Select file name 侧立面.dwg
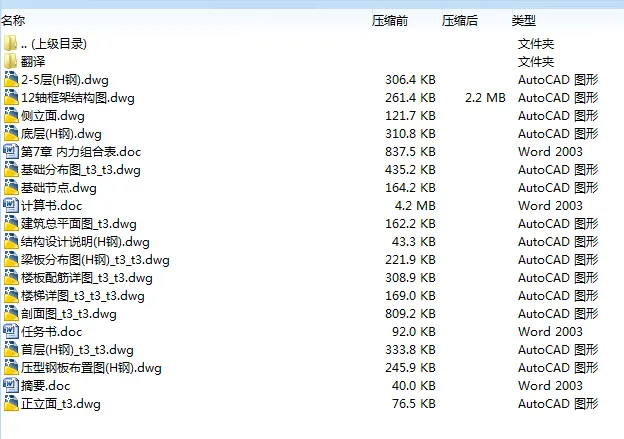Image resolution: width=624 pixels, height=439 pixels. 53,116
